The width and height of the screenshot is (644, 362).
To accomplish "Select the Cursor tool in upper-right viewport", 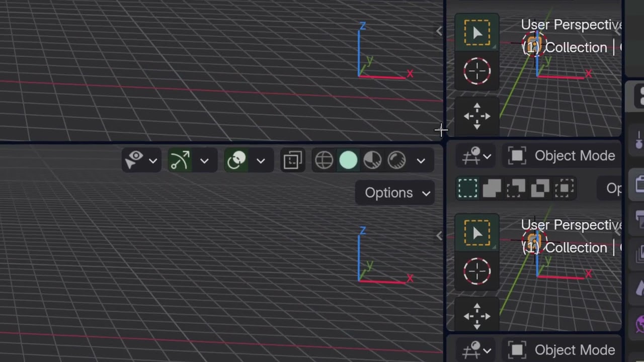I will pyautogui.click(x=477, y=71).
